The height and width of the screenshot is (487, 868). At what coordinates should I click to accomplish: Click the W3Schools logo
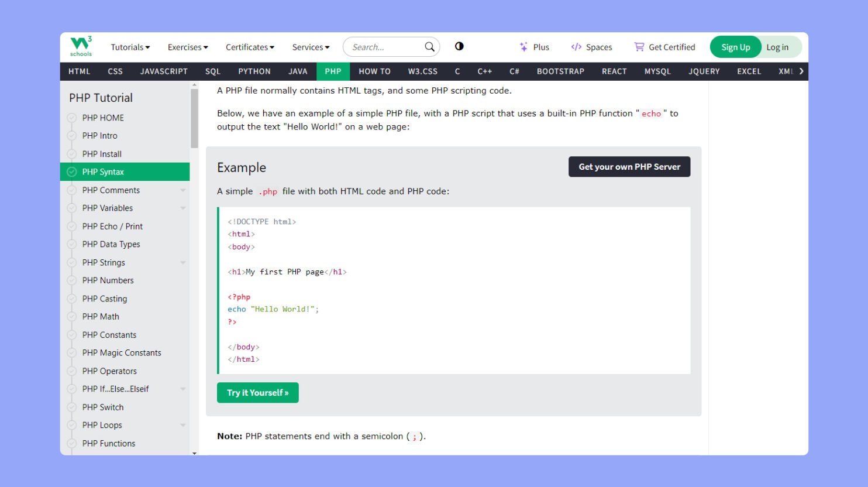80,46
